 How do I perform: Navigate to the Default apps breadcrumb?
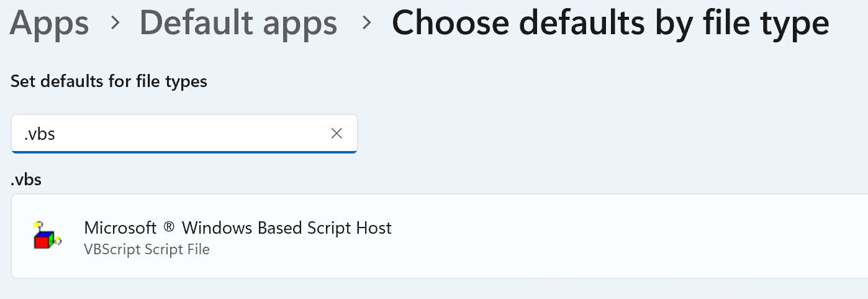pyautogui.click(x=238, y=23)
